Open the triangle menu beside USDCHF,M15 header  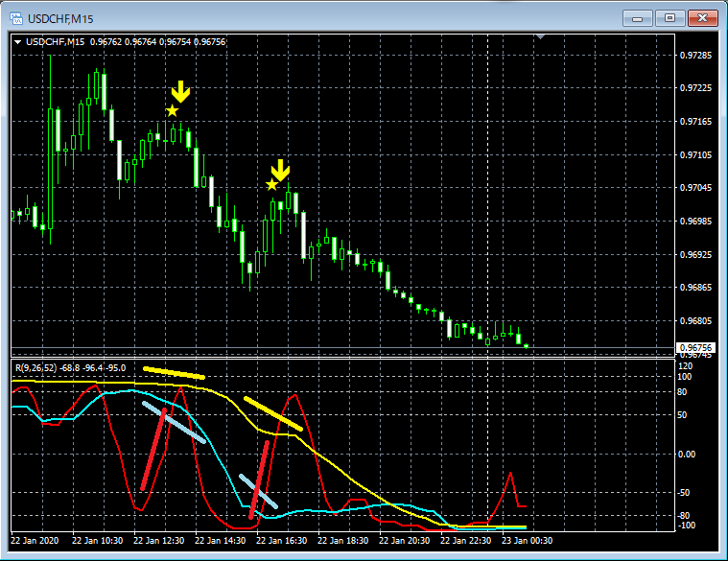tap(17, 42)
